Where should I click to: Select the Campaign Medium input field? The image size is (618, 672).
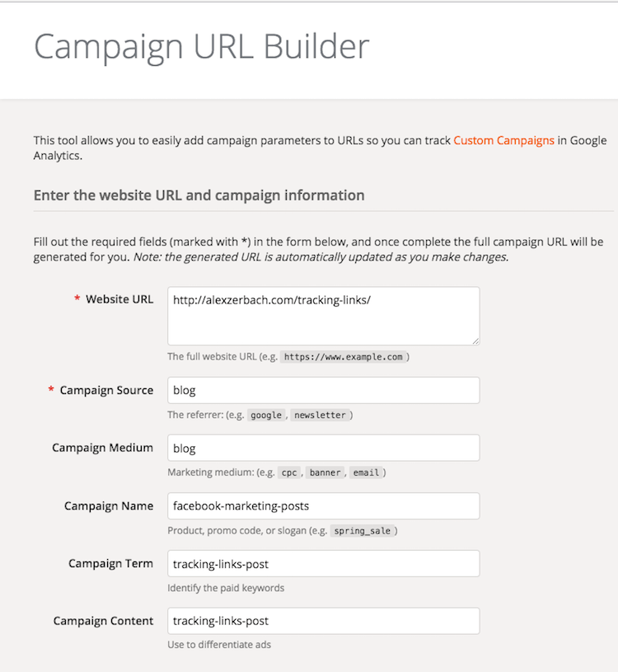coord(323,448)
